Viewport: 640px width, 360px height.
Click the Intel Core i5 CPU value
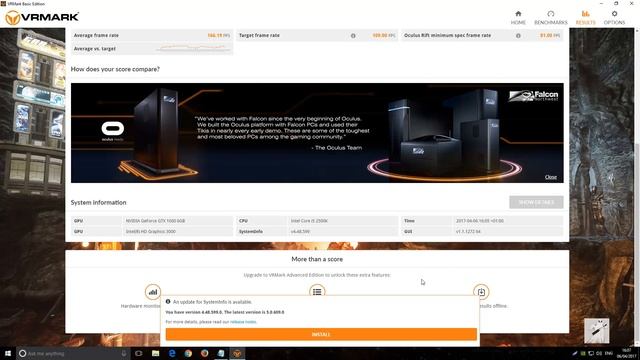tap(309, 221)
